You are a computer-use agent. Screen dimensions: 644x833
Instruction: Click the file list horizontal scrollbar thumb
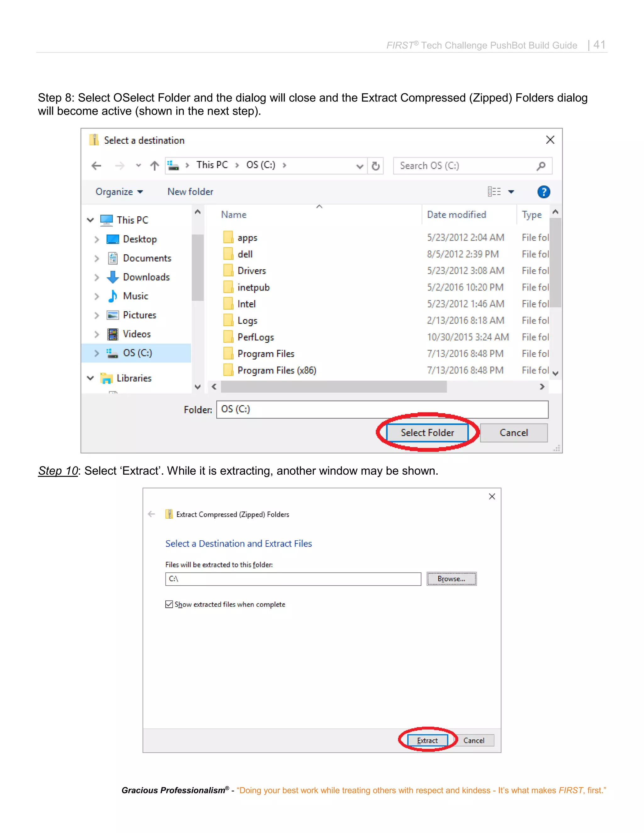pos(334,387)
